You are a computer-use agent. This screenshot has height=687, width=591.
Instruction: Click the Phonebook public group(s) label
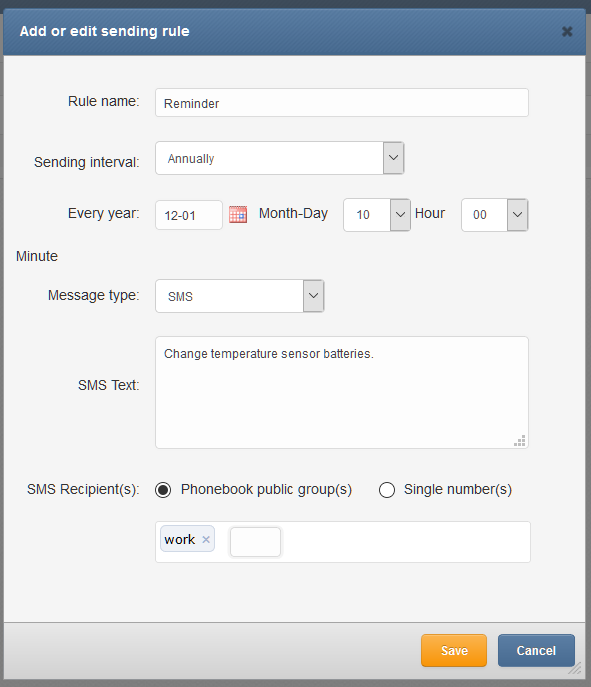coord(266,489)
